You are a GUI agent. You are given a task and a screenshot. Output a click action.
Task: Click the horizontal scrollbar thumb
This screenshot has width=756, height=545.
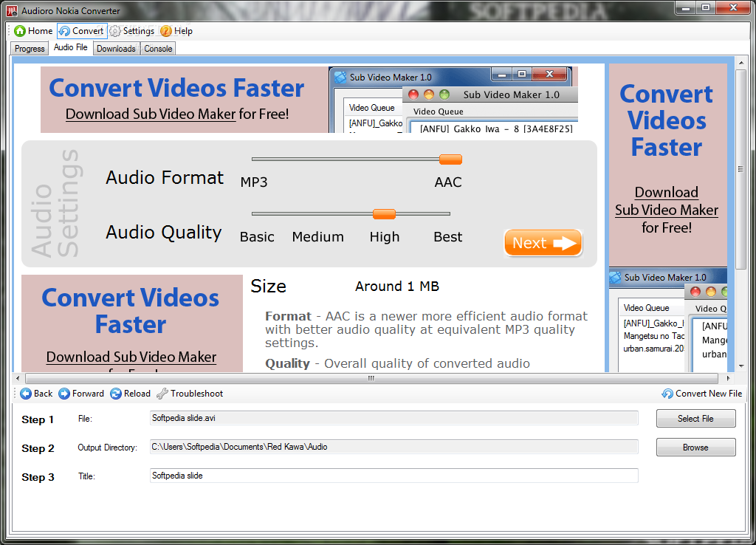click(x=371, y=378)
